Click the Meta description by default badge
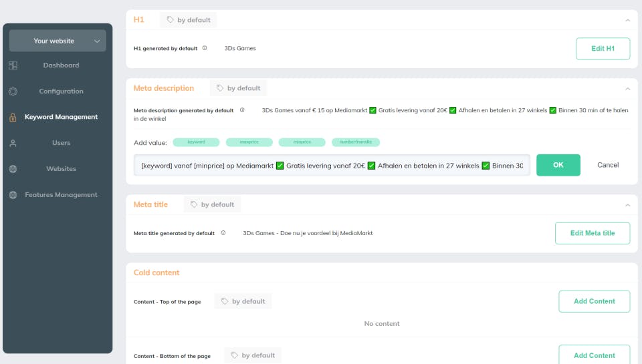 coord(238,88)
